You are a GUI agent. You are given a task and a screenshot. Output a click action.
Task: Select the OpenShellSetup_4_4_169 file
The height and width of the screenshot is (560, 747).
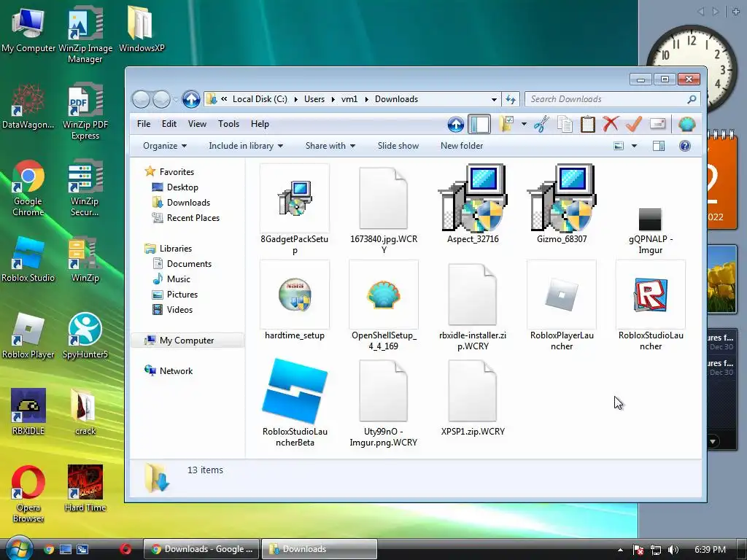(384, 306)
